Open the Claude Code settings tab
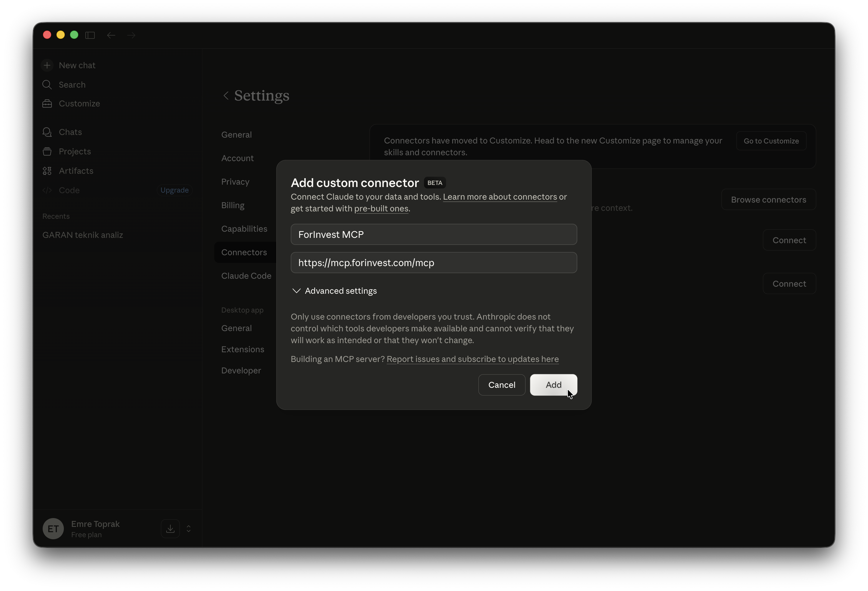Viewport: 868px width, 591px height. point(246,276)
